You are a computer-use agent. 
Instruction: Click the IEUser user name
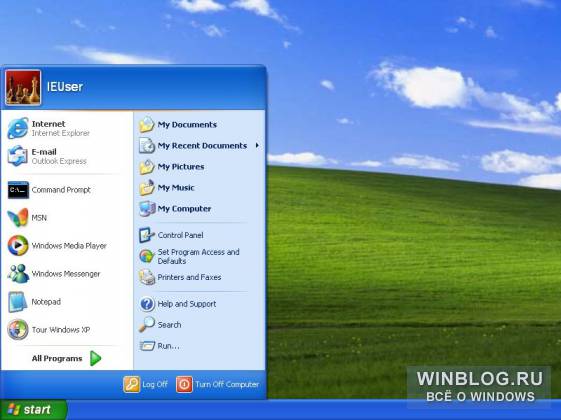65,87
